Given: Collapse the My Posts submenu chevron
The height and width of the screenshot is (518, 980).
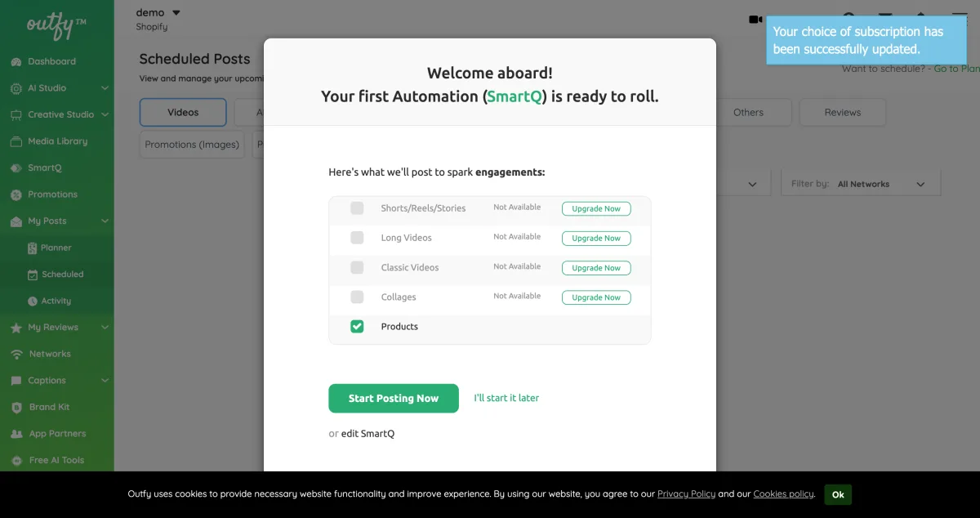Looking at the screenshot, I should (x=105, y=221).
